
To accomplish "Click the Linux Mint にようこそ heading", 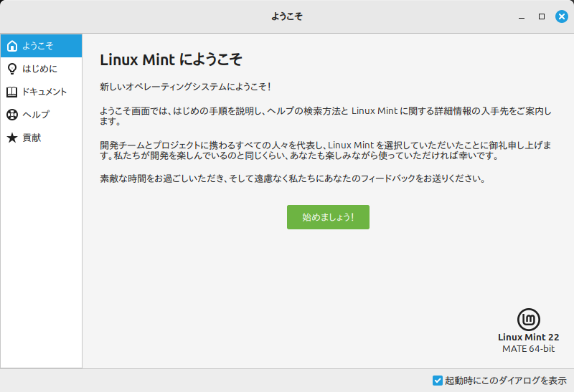I will click(x=171, y=59).
